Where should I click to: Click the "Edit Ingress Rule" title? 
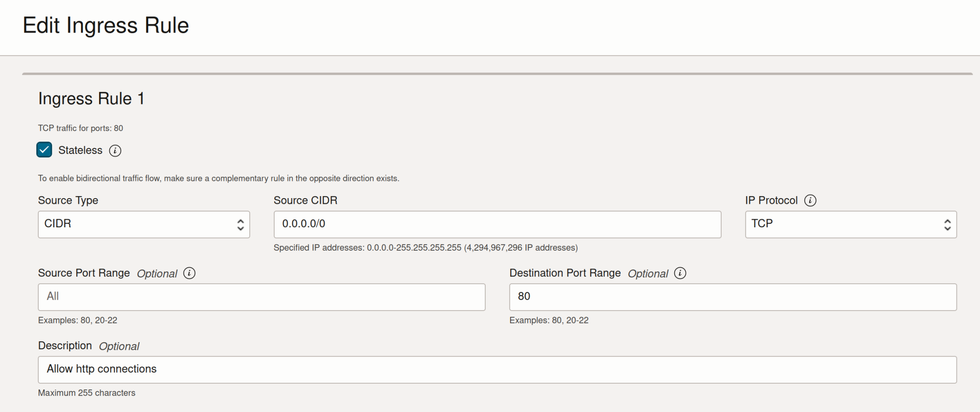pos(106,25)
